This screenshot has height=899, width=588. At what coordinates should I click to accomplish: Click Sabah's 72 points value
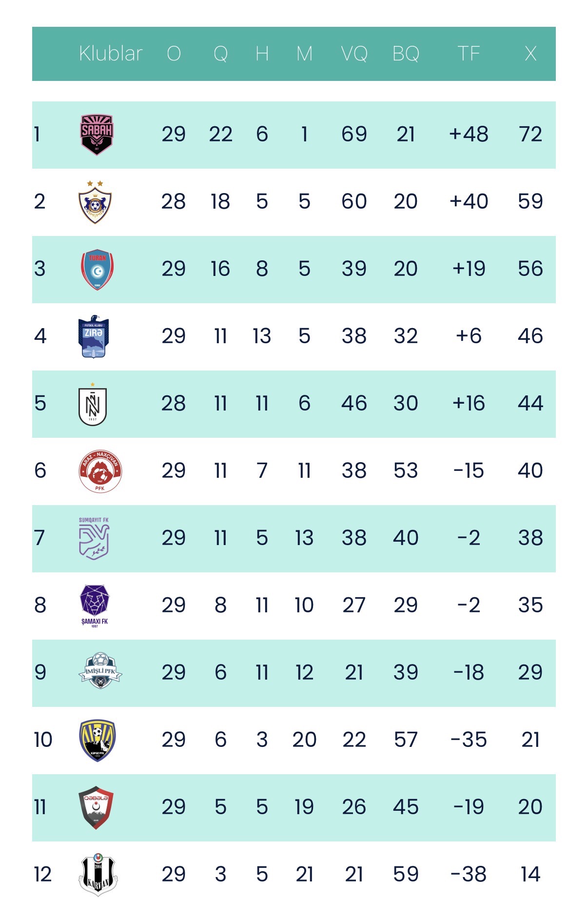tap(530, 135)
